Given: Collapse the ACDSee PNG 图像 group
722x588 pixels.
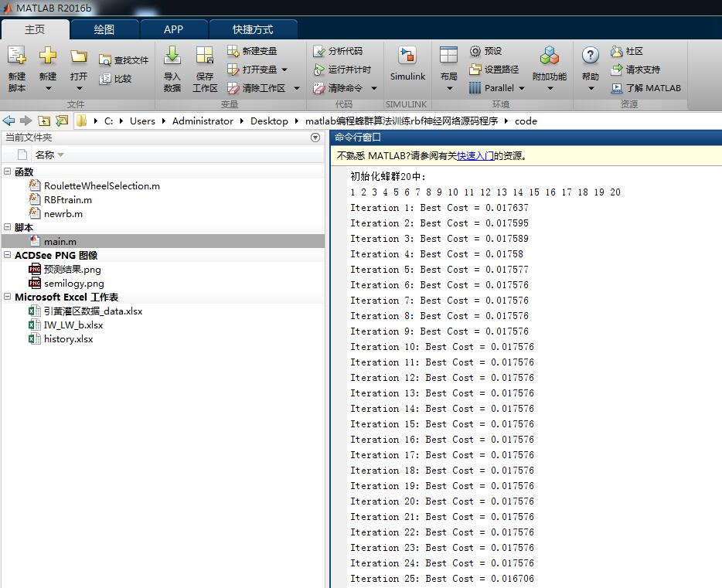Looking at the screenshot, I should coord(7,254).
